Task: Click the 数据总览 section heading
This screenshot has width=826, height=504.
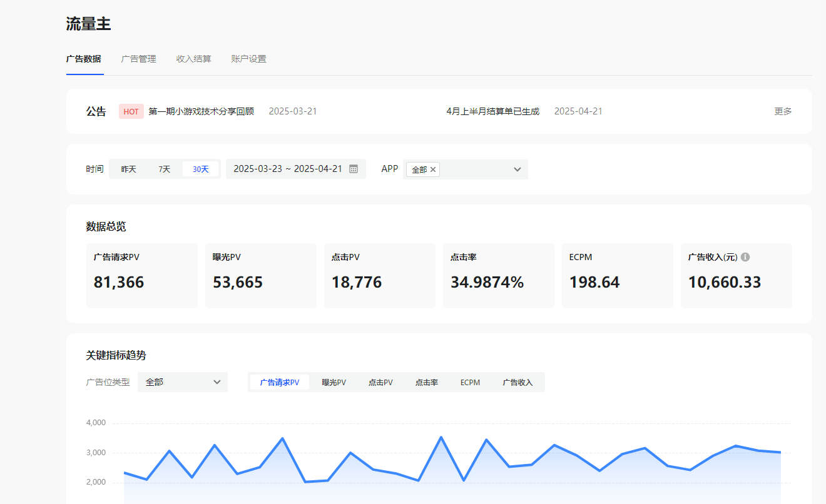Action: pos(106,226)
